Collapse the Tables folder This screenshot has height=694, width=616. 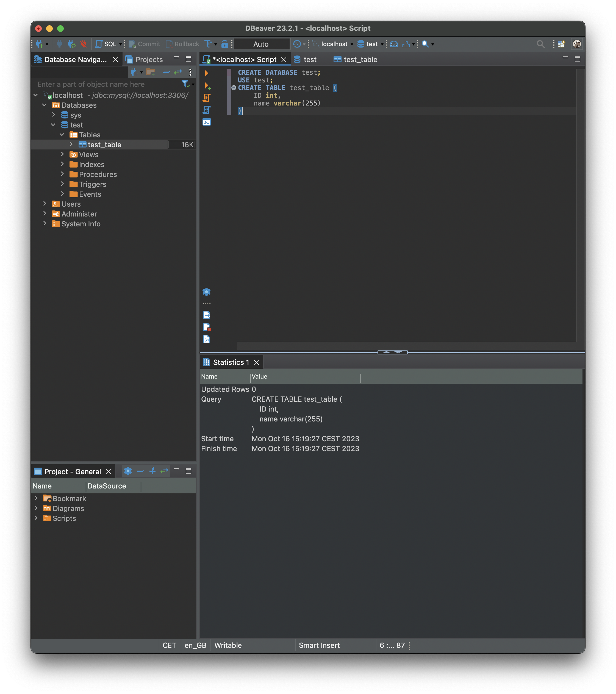coord(62,135)
